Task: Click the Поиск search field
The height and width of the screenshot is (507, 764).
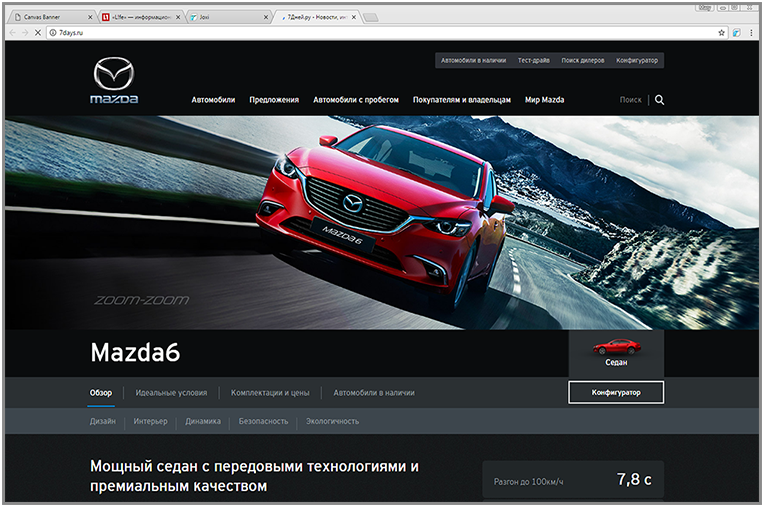Action: click(630, 100)
